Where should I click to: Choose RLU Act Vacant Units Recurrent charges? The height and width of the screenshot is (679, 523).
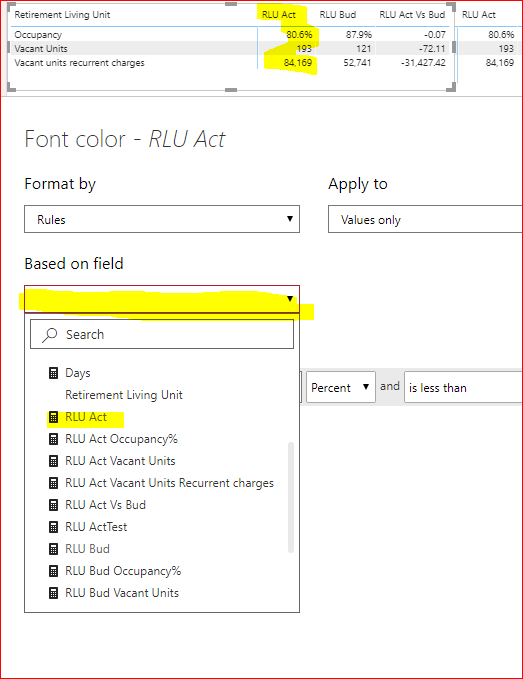tap(169, 483)
